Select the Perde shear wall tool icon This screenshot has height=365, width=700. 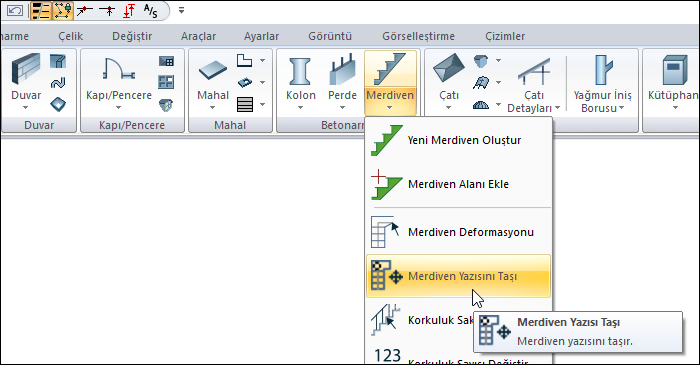coord(342,70)
